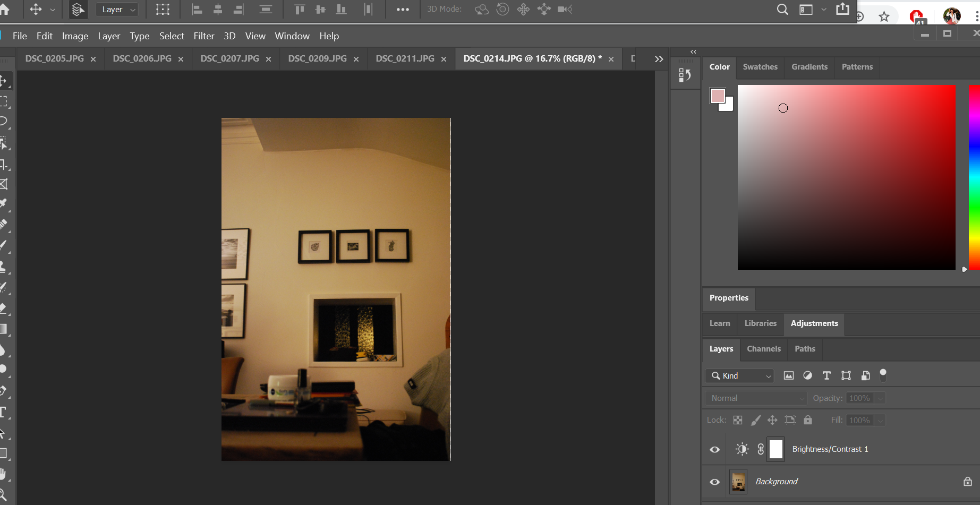Open the History panel icon
The image size is (980, 505).
(685, 75)
